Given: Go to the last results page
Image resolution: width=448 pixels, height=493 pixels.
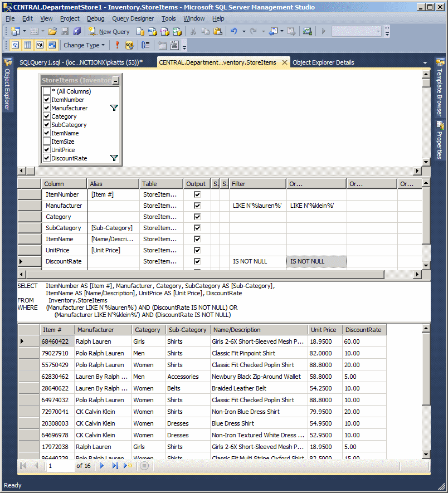Looking at the screenshot, I should 115,466.
